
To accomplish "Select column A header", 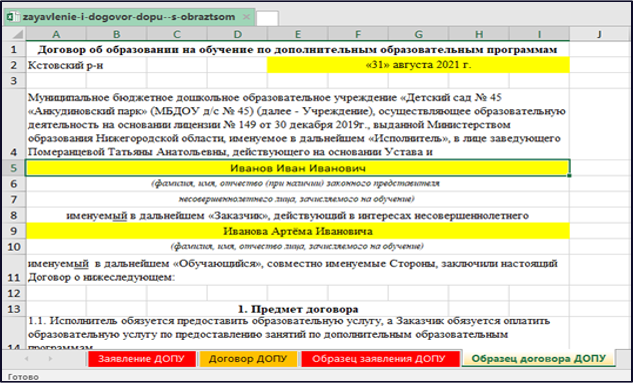I will [x=56, y=34].
